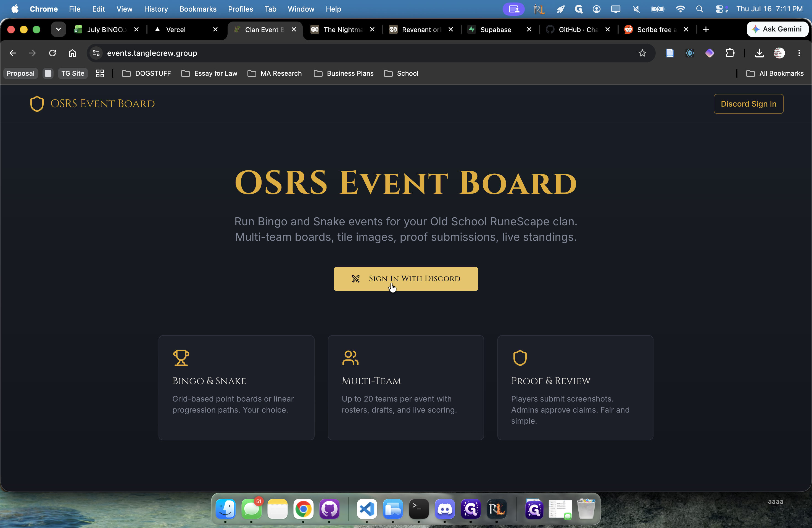Image resolution: width=812 pixels, height=528 pixels.
Task: Expand the tab search dropdown arrow
Action: tap(58, 29)
